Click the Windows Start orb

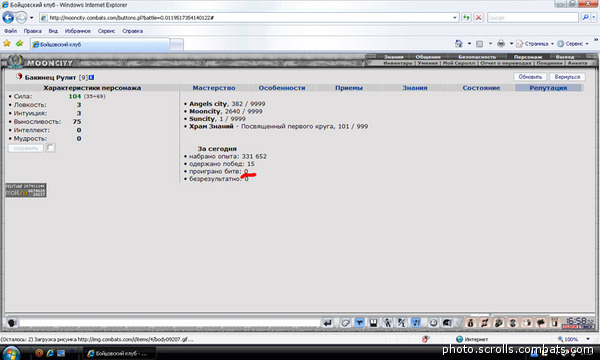[11, 353]
